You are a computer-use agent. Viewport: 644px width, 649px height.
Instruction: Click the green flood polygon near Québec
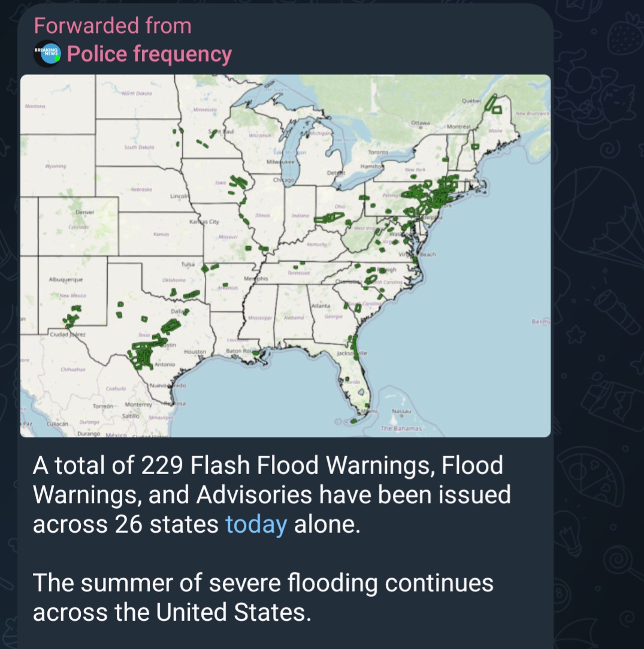click(494, 104)
